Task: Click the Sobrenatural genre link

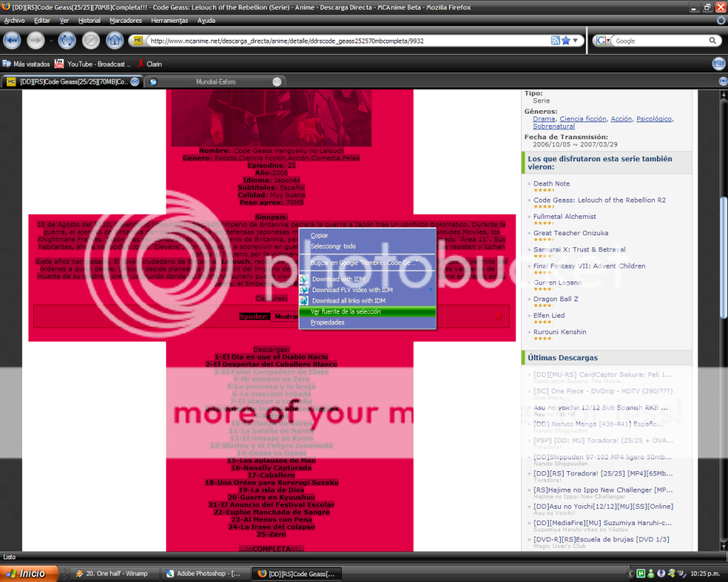Action: 553,126
